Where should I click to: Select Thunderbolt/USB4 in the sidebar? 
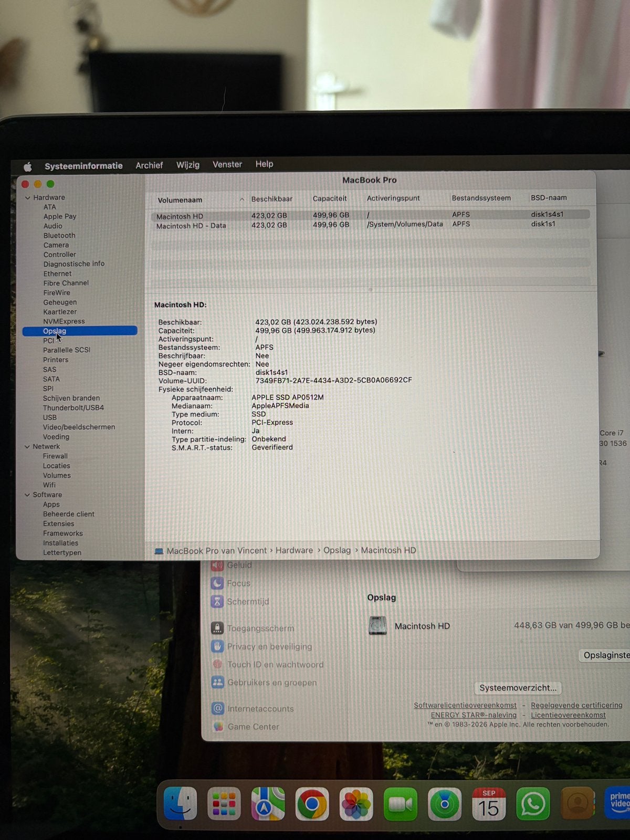click(x=73, y=408)
